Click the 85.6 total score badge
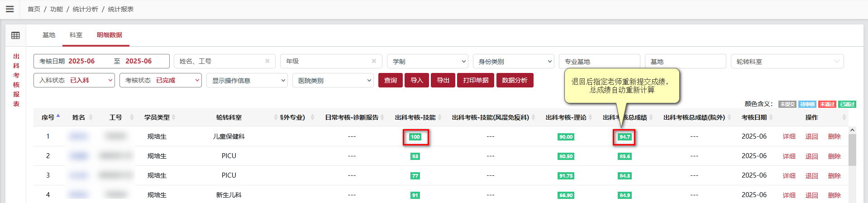 tap(625, 156)
